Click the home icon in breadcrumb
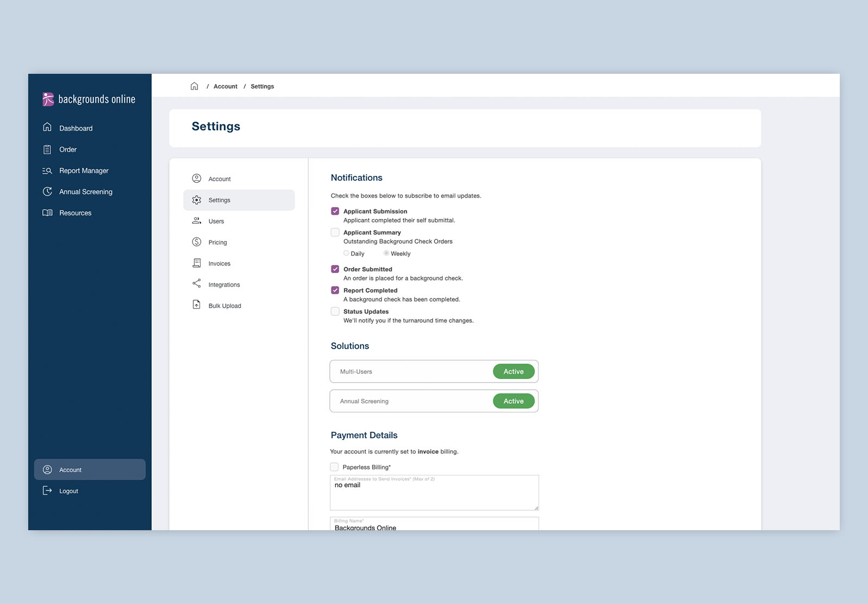The image size is (868, 604). pyautogui.click(x=194, y=86)
